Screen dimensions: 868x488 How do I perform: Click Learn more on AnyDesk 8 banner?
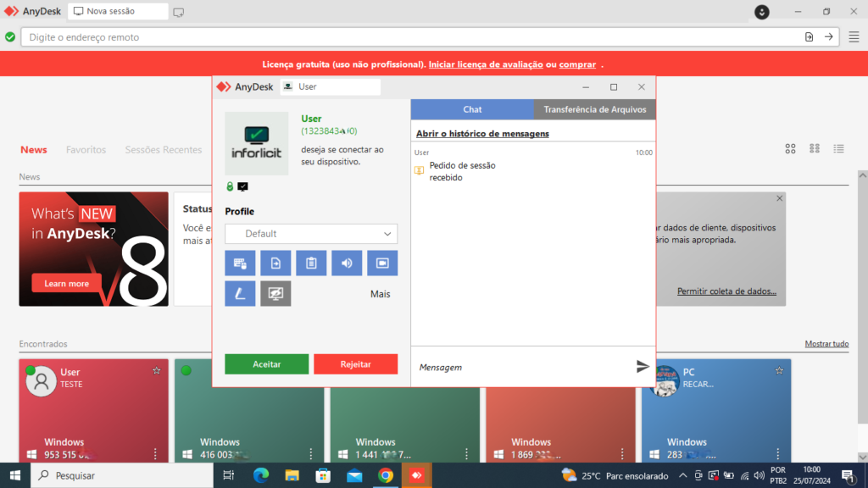click(66, 283)
